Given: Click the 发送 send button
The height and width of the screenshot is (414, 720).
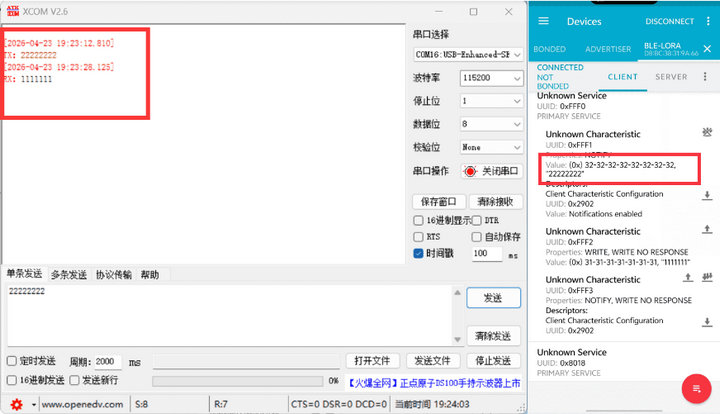Looking at the screenshot, I should 494,298.
